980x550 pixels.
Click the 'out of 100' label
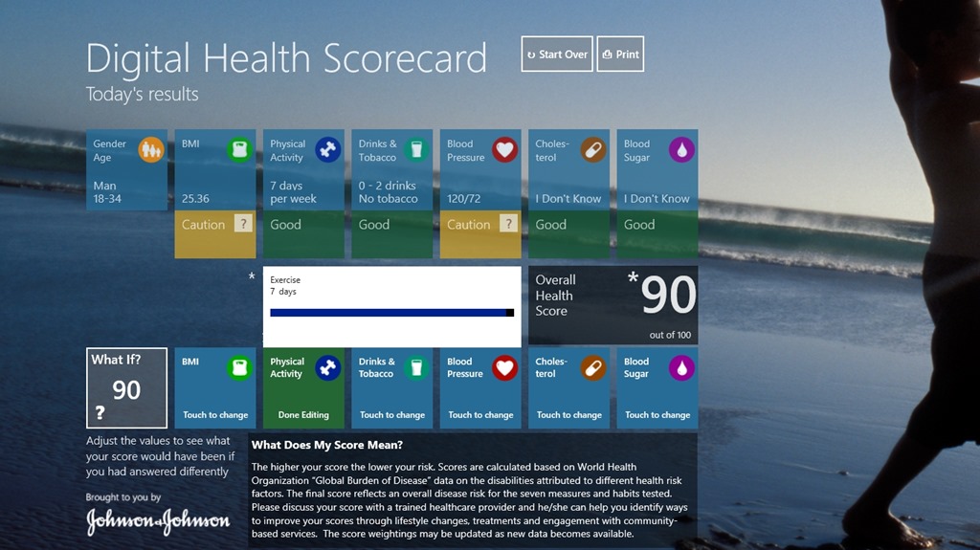[670, 335]
